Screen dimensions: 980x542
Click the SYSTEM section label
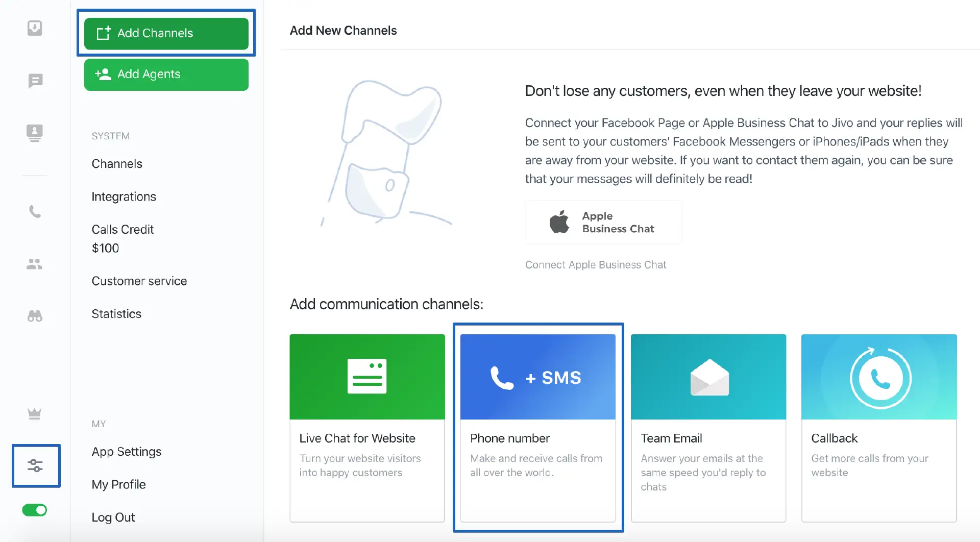point(110,136)
